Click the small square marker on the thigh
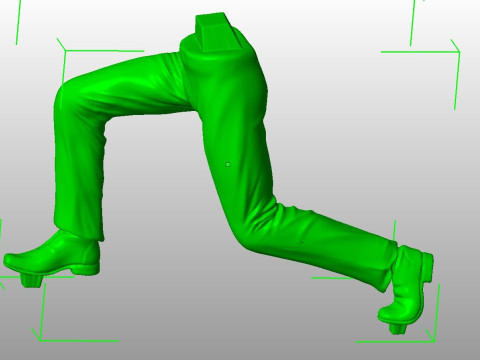The height and width of the screenshot is (360, 480). click(x=228, y=164)
